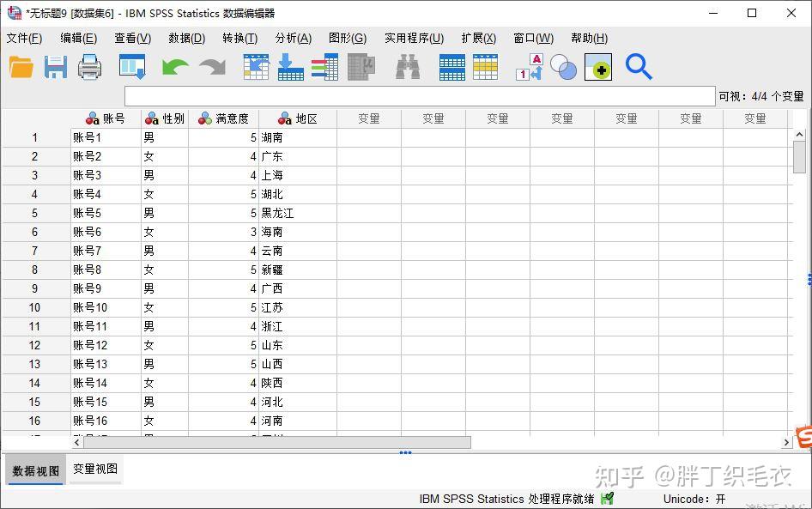Select the 数据视图 tab

(x=34, y=470)
